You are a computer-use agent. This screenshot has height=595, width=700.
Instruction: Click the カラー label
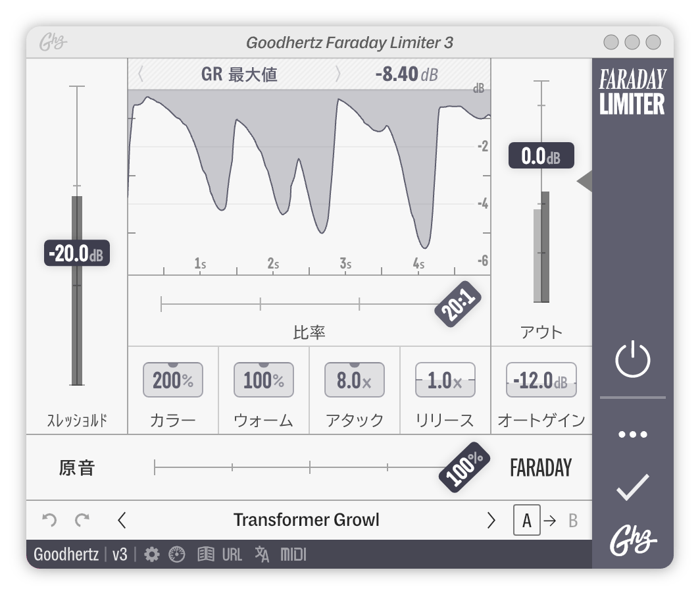click(173, 420)
